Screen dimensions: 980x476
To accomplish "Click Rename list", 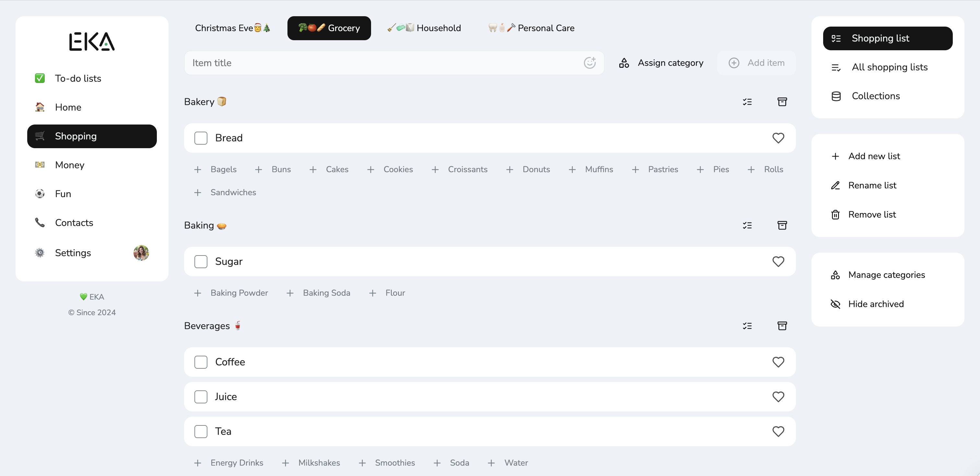I will point(864,185).
